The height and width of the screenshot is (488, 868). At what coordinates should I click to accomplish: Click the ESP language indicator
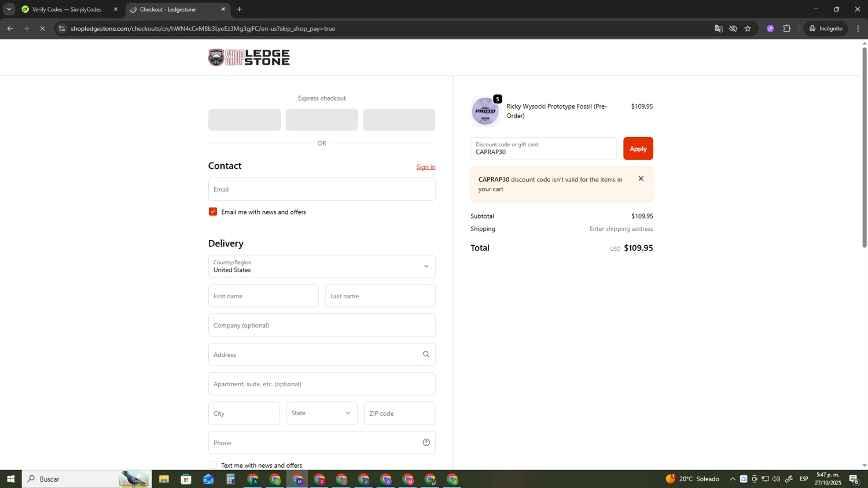coord(804,479)
